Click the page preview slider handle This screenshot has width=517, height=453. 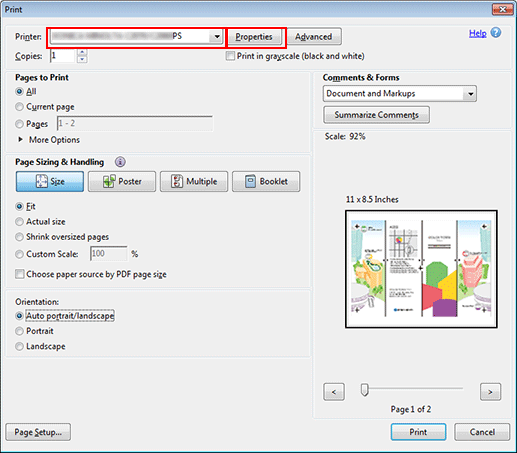click(365, 389)
